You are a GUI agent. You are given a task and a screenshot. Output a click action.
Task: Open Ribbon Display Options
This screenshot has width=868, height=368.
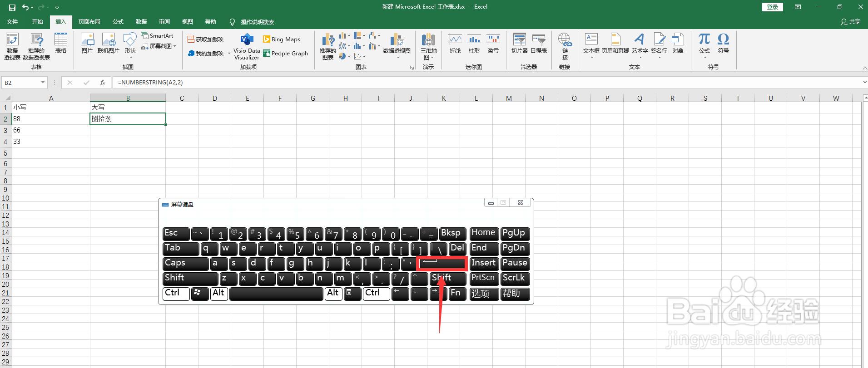[798, 7]
